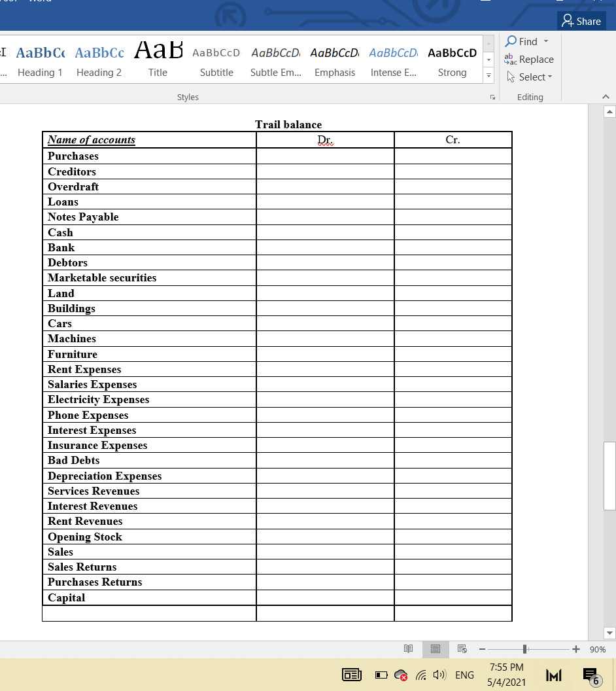Click the document scrollbar down arrow
The image size is (616, 691).
click(x=609, y=633)
